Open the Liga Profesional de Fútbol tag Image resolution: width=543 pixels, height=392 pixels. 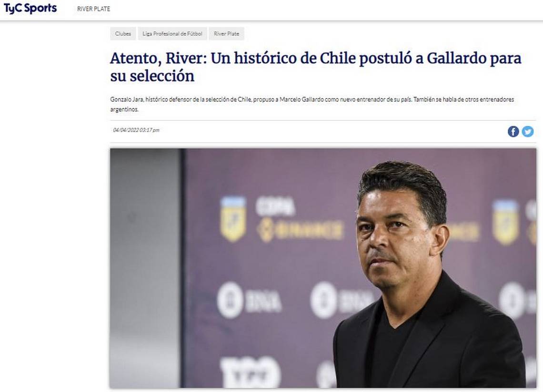(172, 34)
